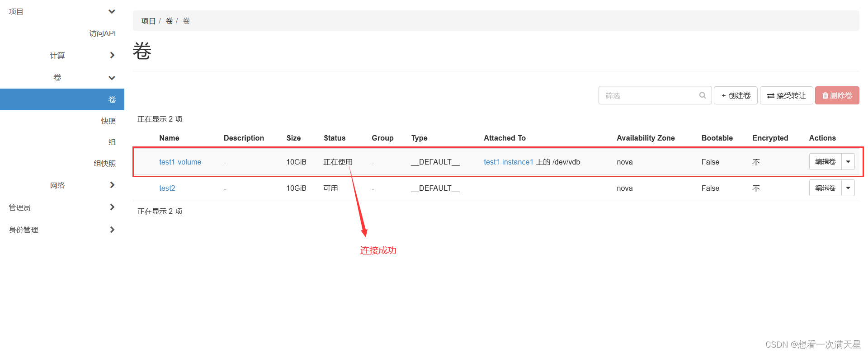The height and width of the screenshot is (353, 868).
Task: Click the middle 卷 breadcrumb link
Action: pyautogui.click(x=169, y=21)
